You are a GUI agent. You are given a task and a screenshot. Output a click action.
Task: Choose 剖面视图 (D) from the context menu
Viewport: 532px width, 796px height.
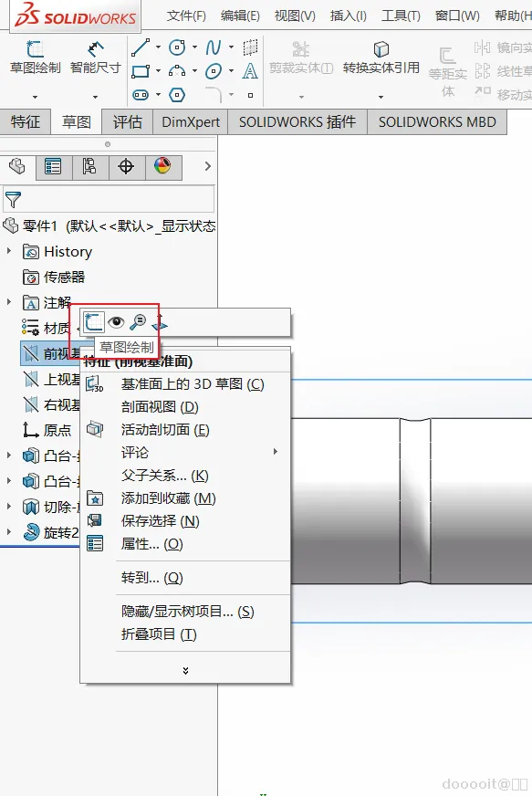click(x=160, y=407)
